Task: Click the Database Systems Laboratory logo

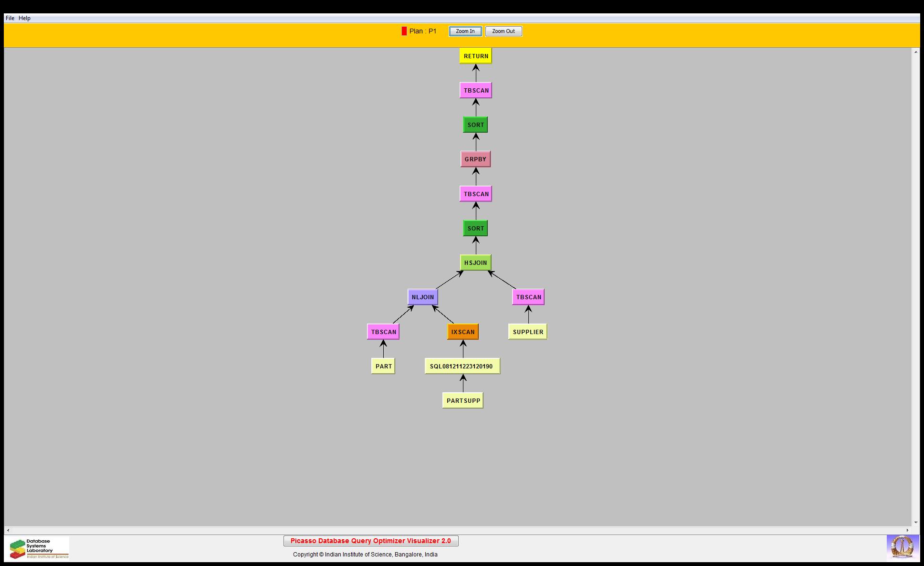Action: point(39,548)
